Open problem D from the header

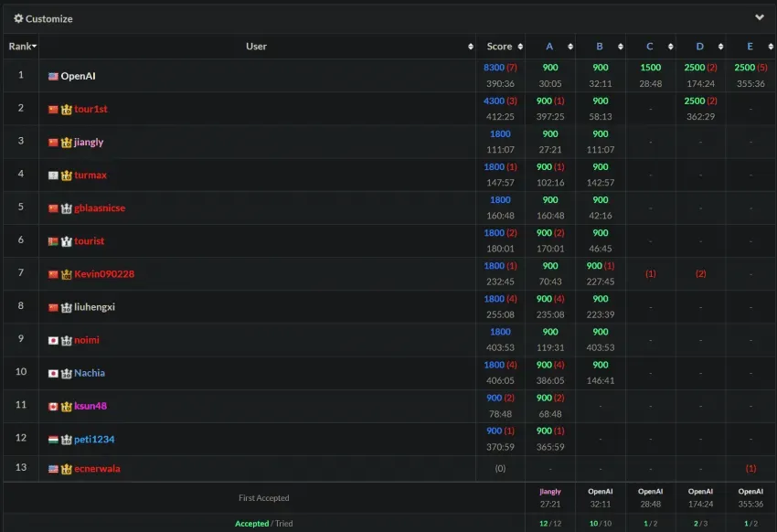click(699, 47)
